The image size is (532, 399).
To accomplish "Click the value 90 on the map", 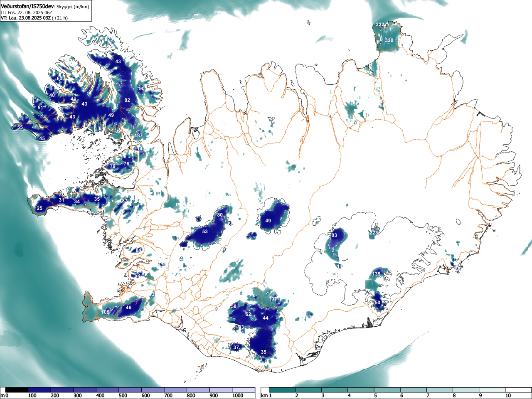I will pyautogui.click(x=142, y=89).
